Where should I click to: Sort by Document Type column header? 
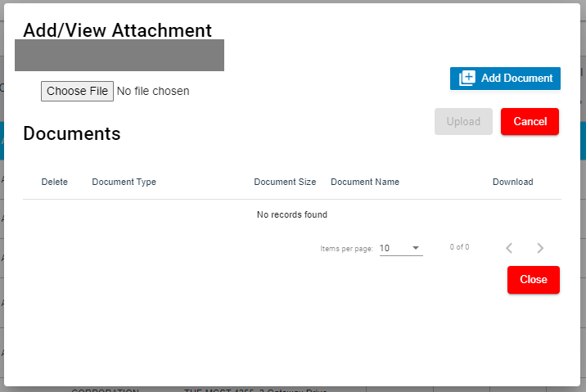(x=124, y=182)
